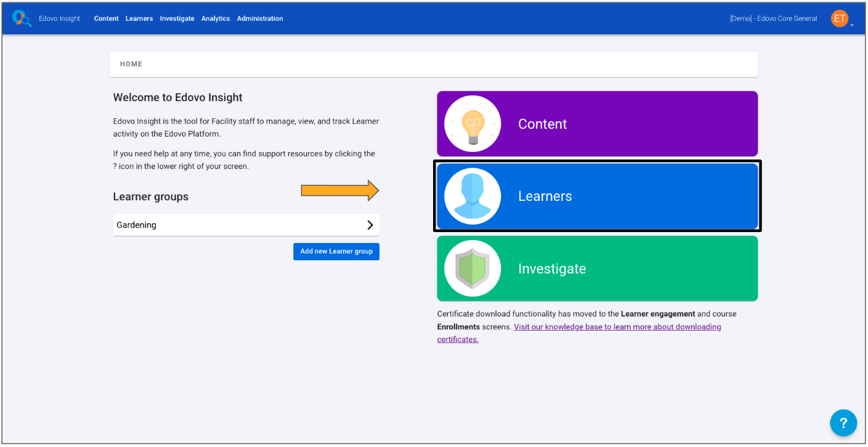Click the ET user avatar
The height and width of the screenshot is (447, 868).
point(839,18)
